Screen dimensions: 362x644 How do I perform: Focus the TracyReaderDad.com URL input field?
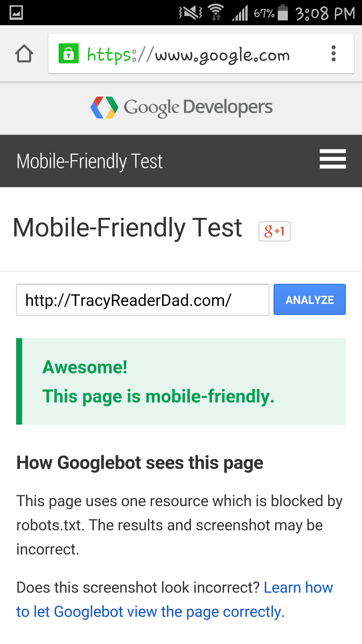click(143, 300)
